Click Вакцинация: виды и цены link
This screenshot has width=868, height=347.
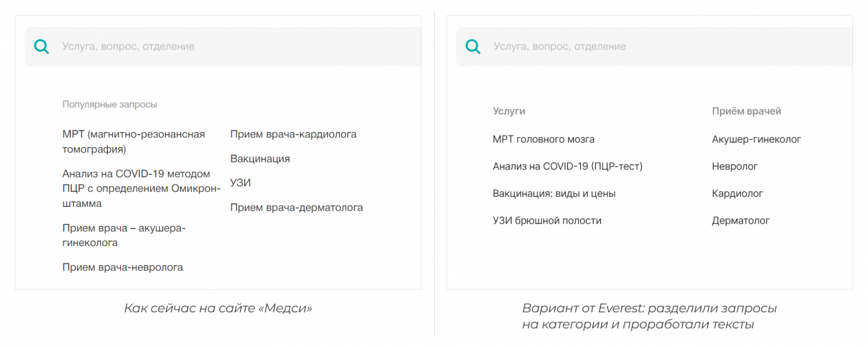click(554, 194)
